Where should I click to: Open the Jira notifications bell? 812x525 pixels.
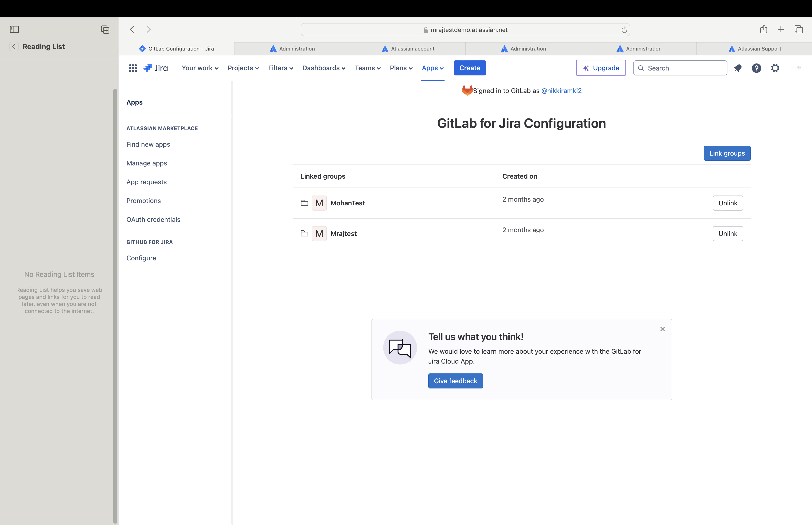[738, 68]
